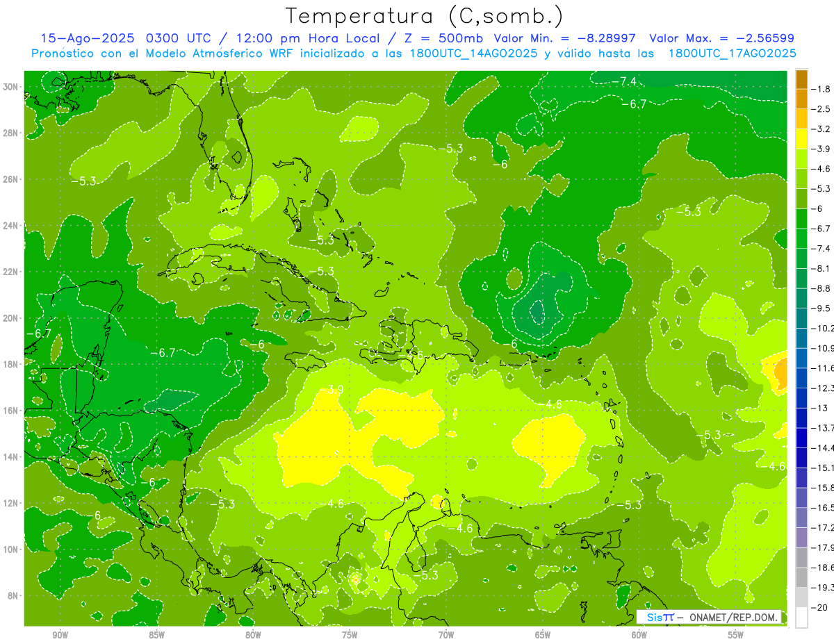Click the 28N latitude axis label

(x=11, y=133)
